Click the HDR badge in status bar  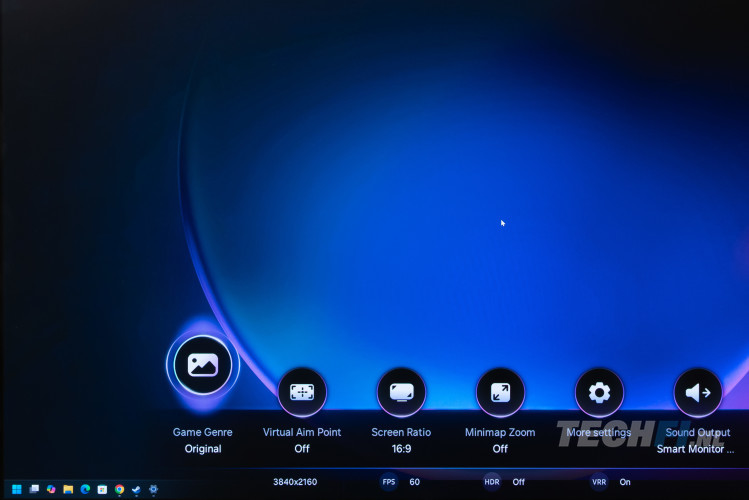pyautogui.click(x=492, y=482)
